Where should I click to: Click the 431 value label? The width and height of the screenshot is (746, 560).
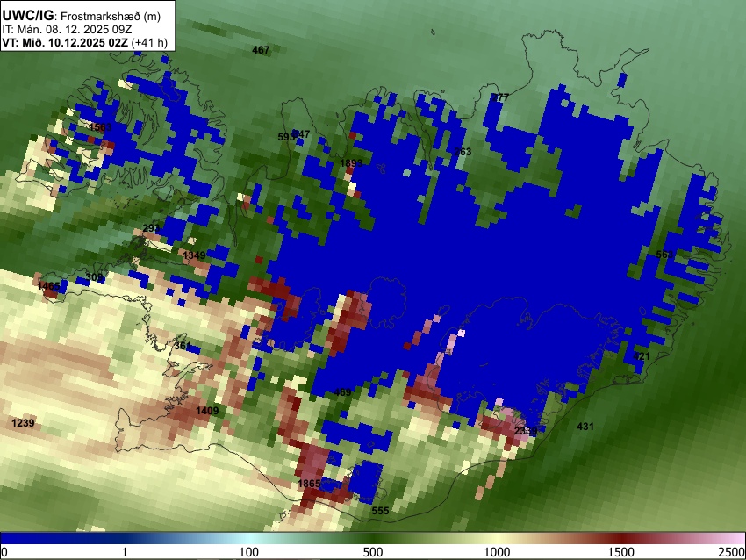click(x=585, y=427)
